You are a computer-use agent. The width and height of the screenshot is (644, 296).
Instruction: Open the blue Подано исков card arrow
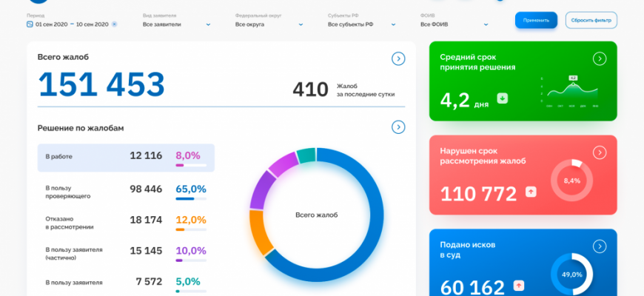point(600,245)
